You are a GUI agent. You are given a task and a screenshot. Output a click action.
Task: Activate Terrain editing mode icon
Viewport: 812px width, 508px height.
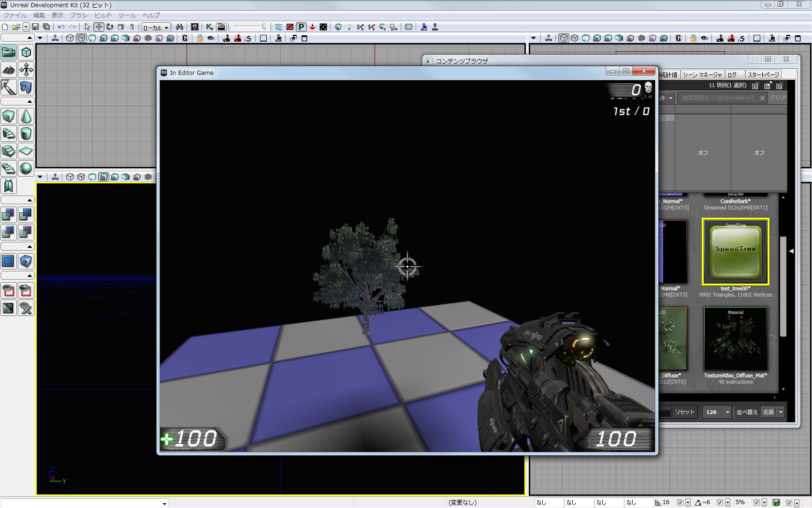(x=9, y=70)
